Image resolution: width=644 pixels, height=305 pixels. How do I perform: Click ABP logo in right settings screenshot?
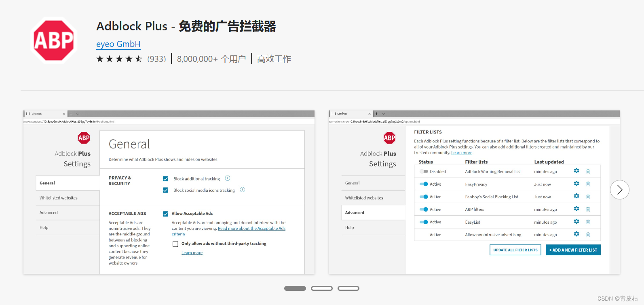point(390,138)
